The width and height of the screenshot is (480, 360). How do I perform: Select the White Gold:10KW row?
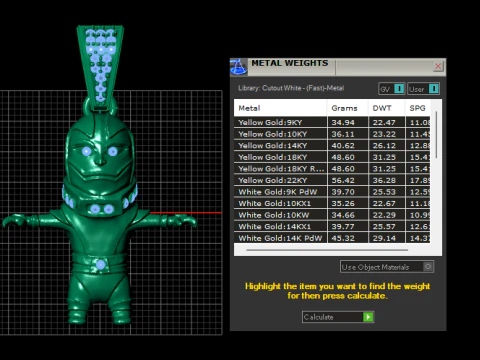click(332, 215)
